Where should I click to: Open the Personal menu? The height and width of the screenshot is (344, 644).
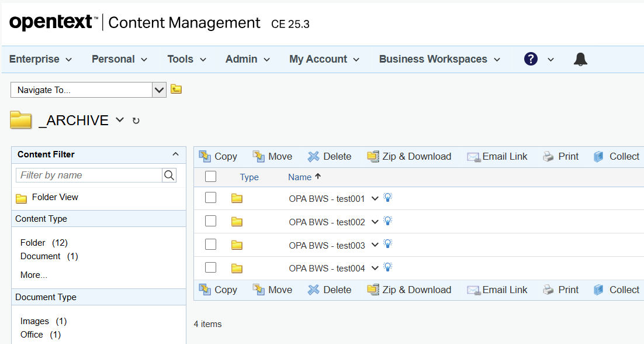(x=120, y=59)
